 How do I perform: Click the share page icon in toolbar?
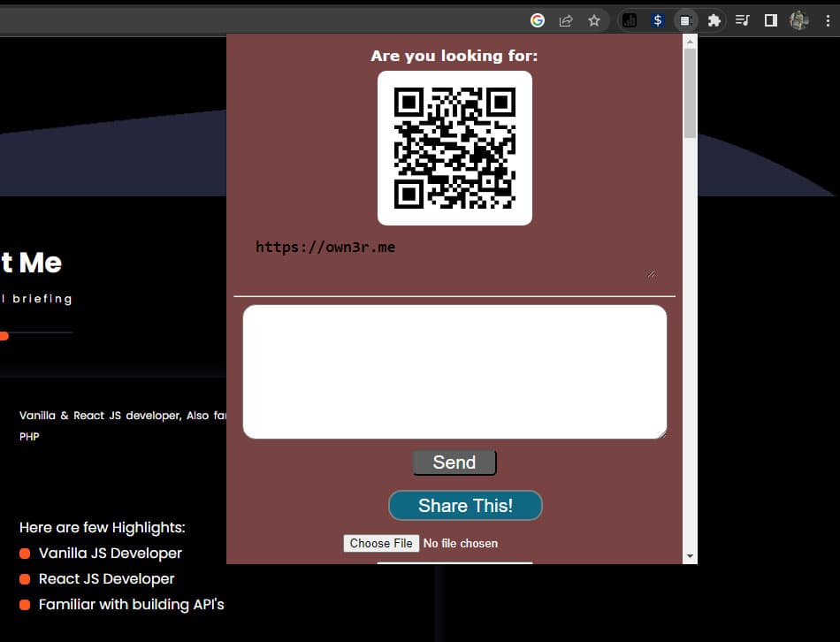tap(566, 19)
